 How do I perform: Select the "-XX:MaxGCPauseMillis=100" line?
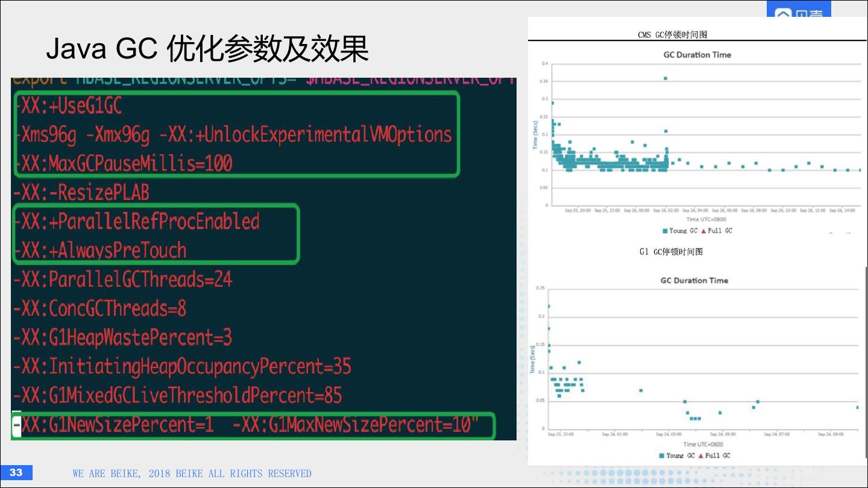pos(123,164)
